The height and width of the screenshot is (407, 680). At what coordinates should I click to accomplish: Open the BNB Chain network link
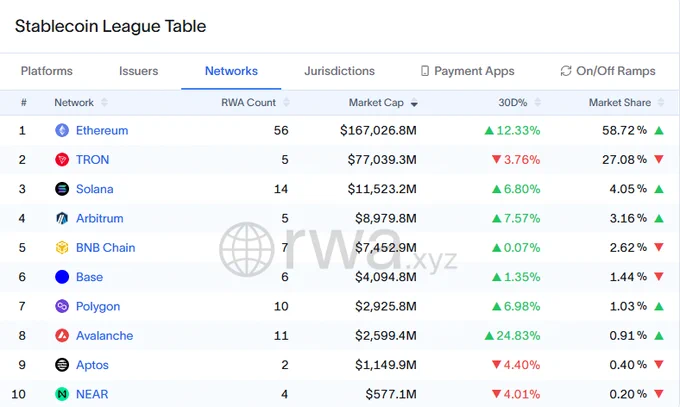[105, 247]
